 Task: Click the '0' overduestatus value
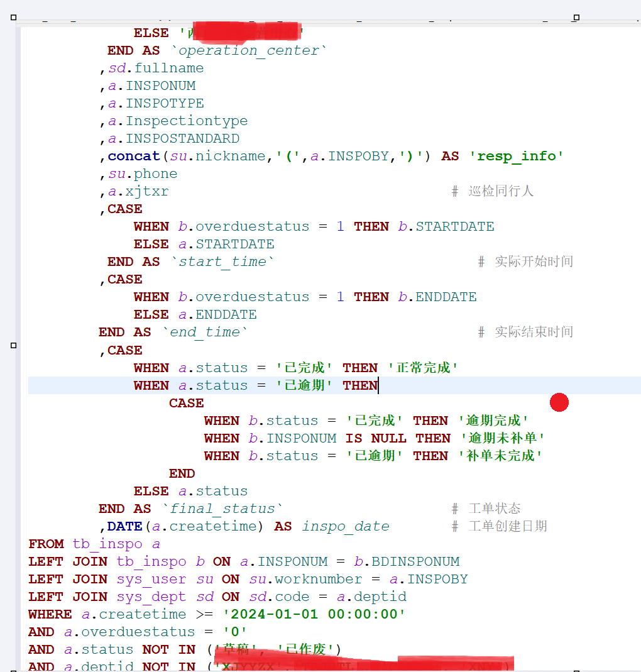tap(235, 632)
